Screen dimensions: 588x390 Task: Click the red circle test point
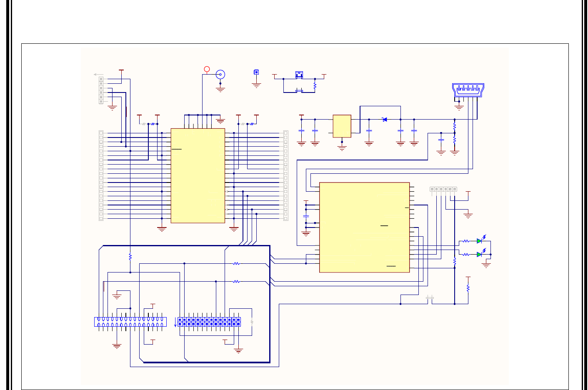[x=207, y=69]
